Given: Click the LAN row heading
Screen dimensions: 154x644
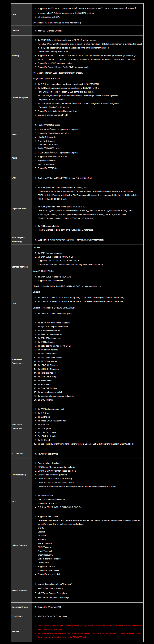Looking at the screenshot, I should [14, 178].
